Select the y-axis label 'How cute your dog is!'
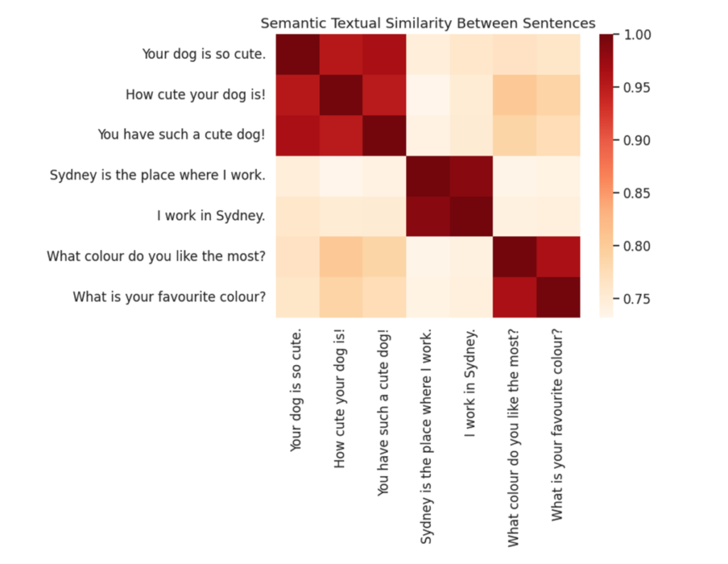 (196, 94)
